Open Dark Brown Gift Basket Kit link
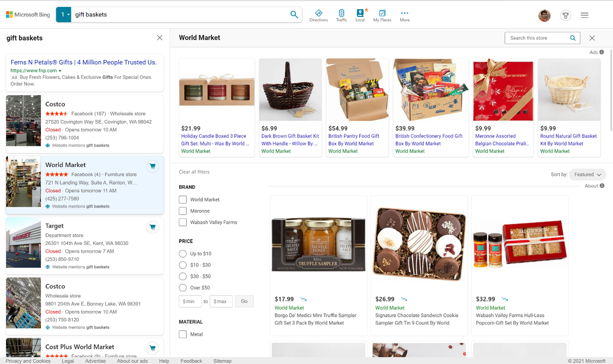This screenshot has width=613, height=364. [290, 140]
